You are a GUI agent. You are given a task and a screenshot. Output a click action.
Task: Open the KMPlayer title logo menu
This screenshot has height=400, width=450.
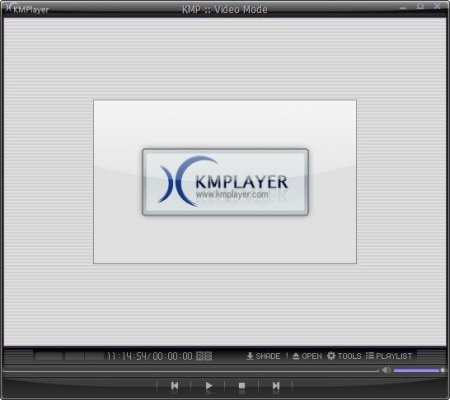pos(27,9)
